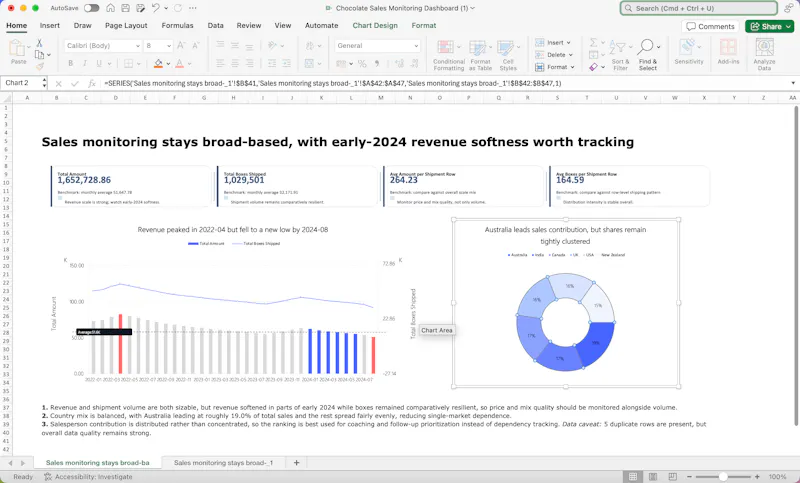Cut selection with the scissors icon
The width and height of the screenshot is (800, 483).
tap(39, 43)
